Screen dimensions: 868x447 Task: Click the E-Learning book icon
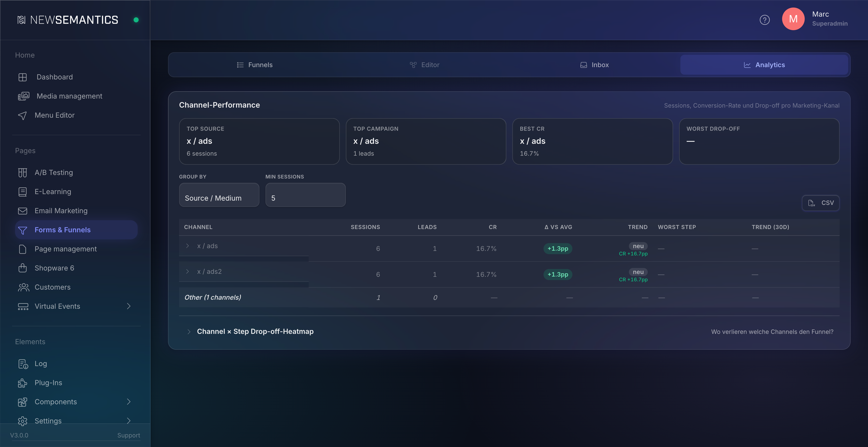[23, 192]
